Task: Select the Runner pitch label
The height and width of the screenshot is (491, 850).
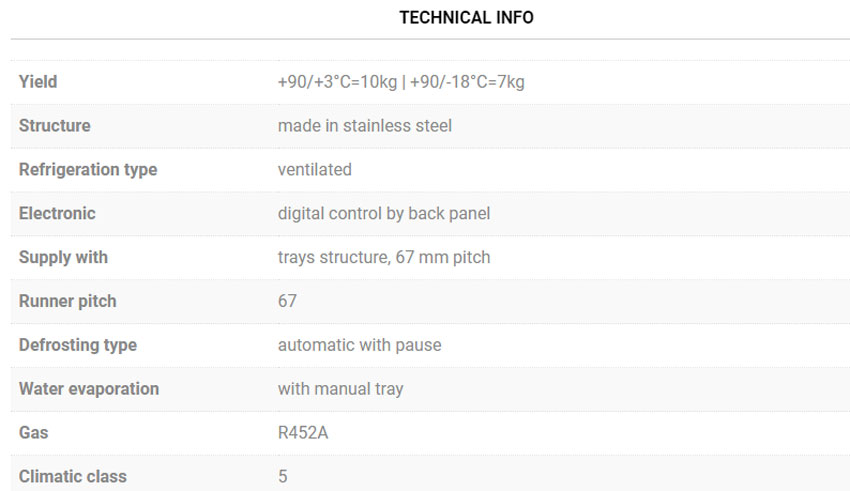Action: pyautogui.click(x=68, y=301)
